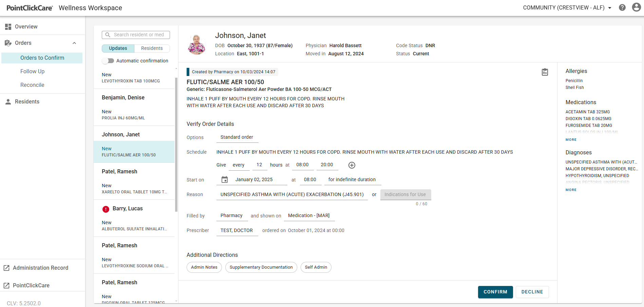Go to Orders to Confirm
644x307 pixels.
(x=42, y=58)
